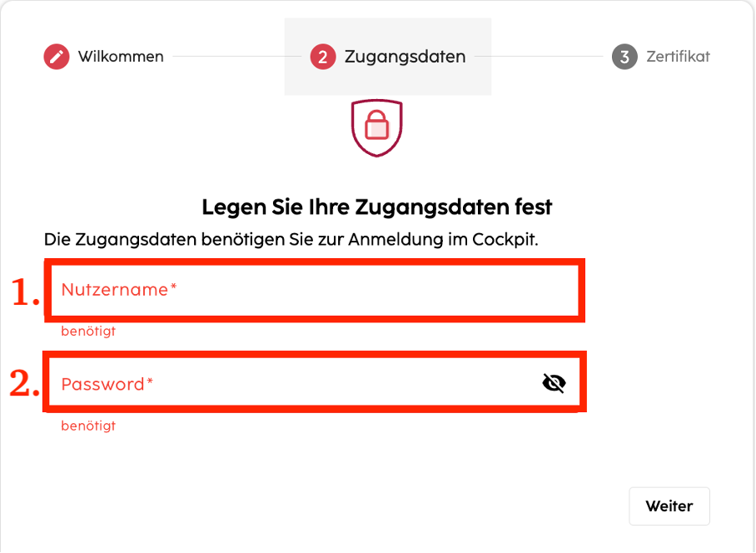Click the benötigt hint under Nutzername
This screenshot has height=553, width=756.
(x=88, y=331)
